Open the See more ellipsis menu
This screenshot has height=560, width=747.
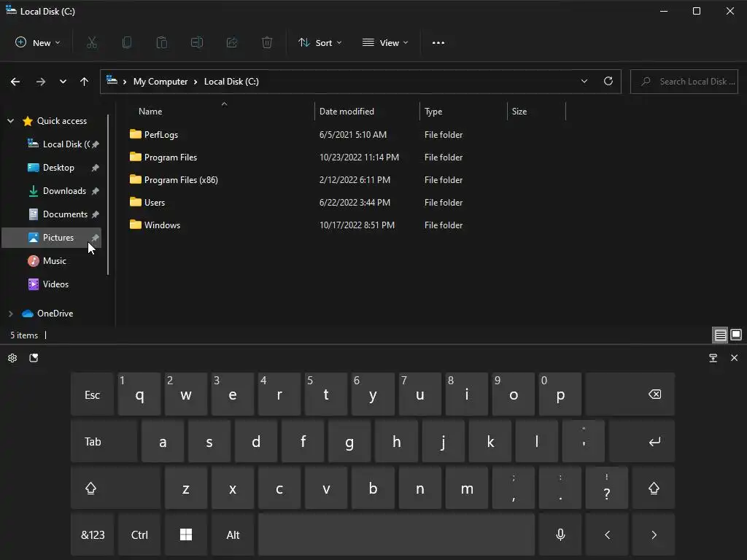point(438,43)
